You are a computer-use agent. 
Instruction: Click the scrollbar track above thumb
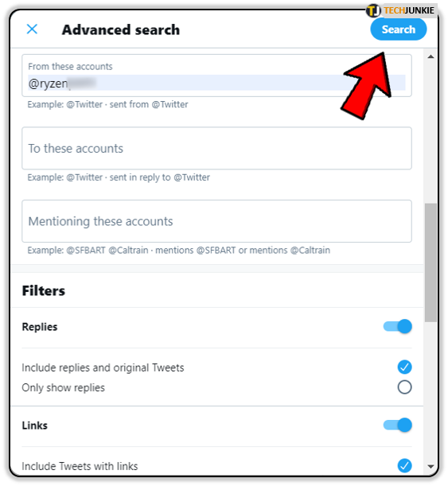pos(430,132)
